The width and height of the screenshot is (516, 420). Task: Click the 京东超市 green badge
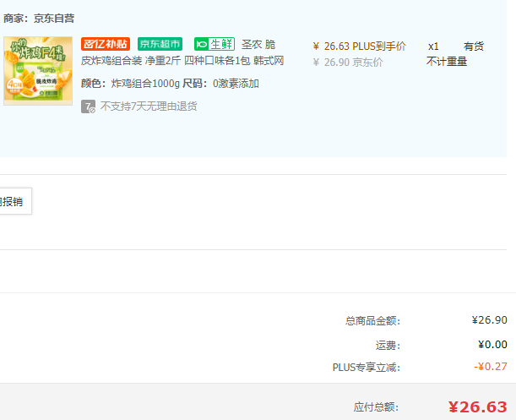pyautogui.click(x=160, y=44)
